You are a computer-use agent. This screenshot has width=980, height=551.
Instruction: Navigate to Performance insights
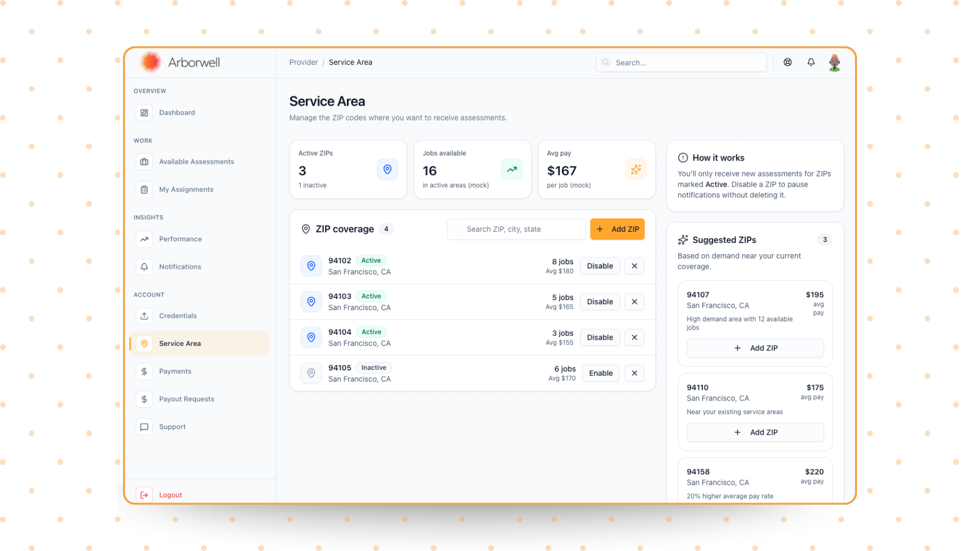point(180,239)
